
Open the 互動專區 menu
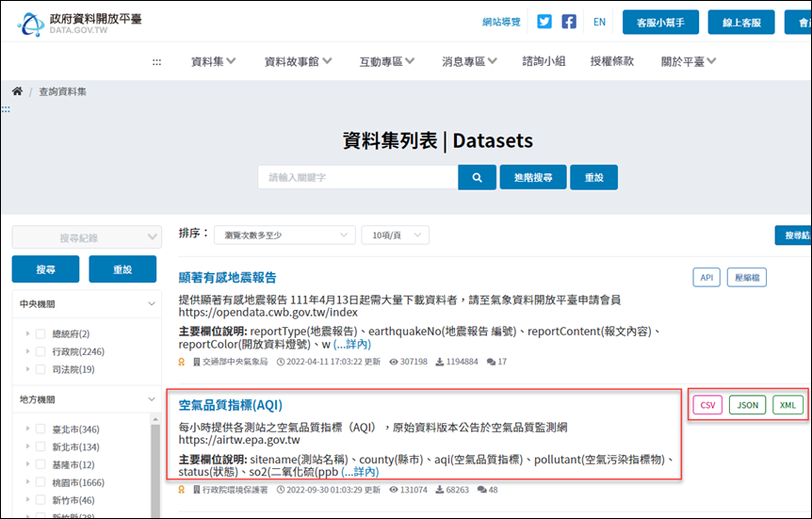(x=387, y=61)
